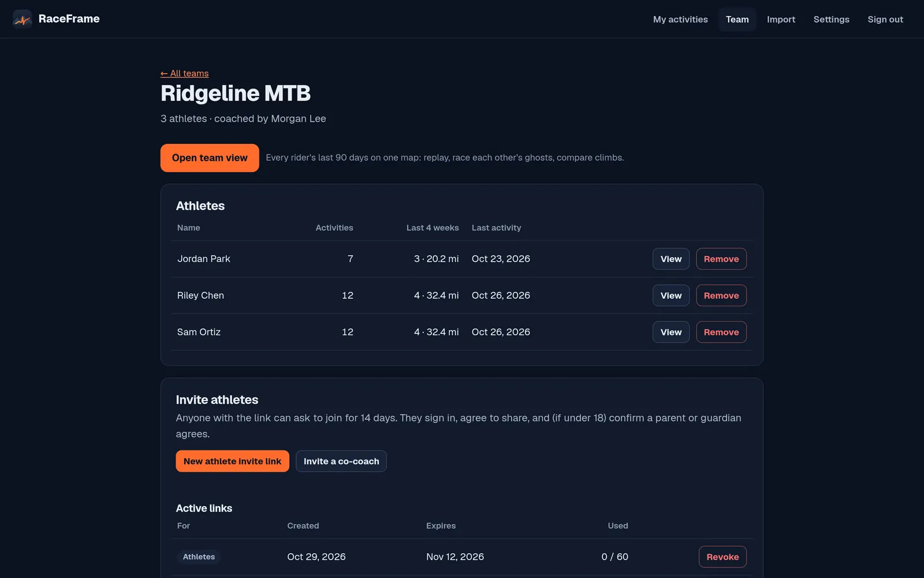Open My activities in the navigation
The width and height of the screenshot is (924, 578).
point(680,19)
